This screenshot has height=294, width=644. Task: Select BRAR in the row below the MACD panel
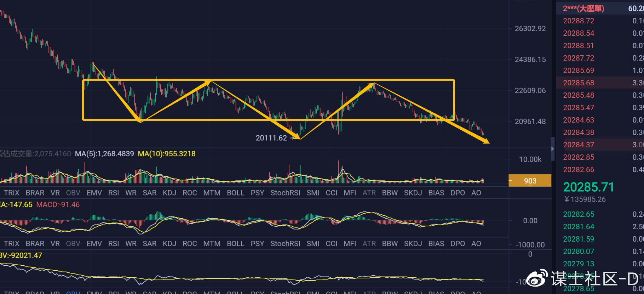point(35,244)
